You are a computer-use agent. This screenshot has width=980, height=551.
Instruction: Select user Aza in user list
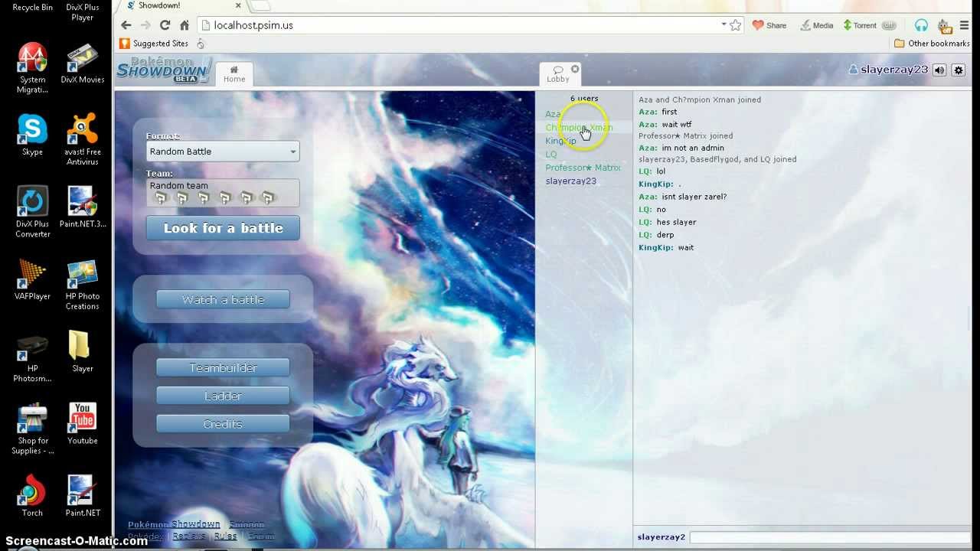(x=553, y=114)
